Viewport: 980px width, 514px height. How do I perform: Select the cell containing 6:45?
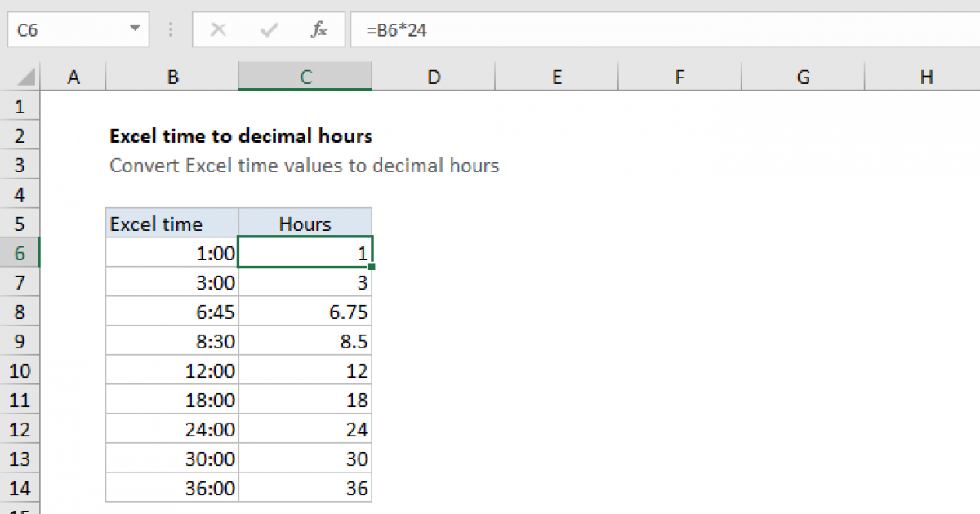point(172,312)
